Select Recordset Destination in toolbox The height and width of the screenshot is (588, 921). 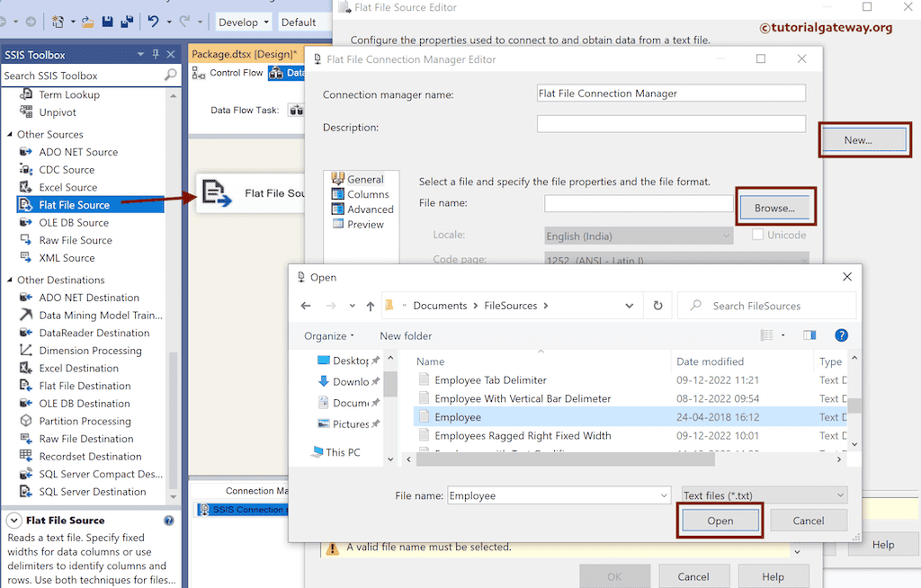click(90, 457)
